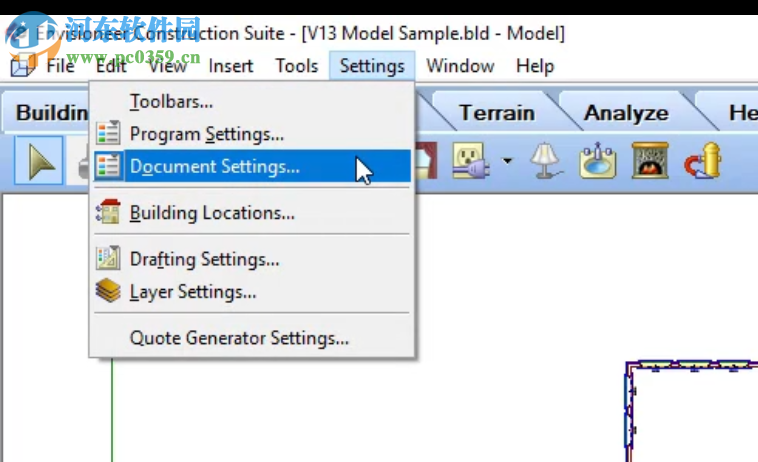
Task: Select the lamp lighting tool
Action: point(544,162)
